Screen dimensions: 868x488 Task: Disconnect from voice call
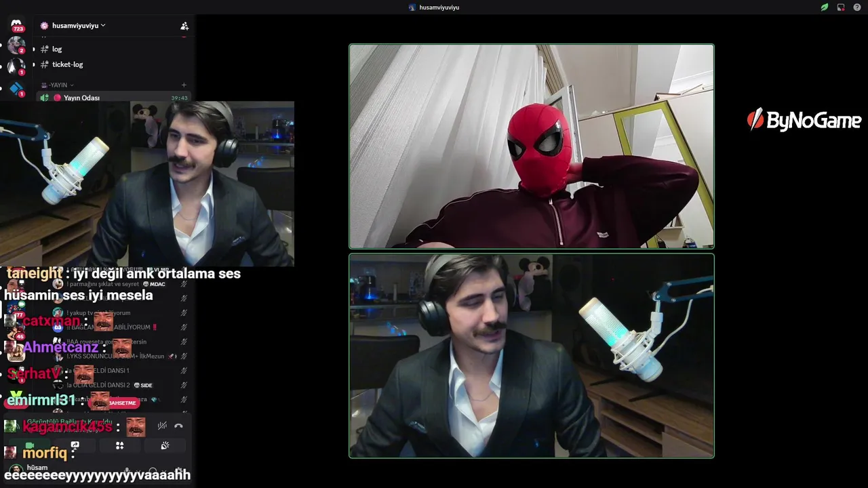[178, 426]
